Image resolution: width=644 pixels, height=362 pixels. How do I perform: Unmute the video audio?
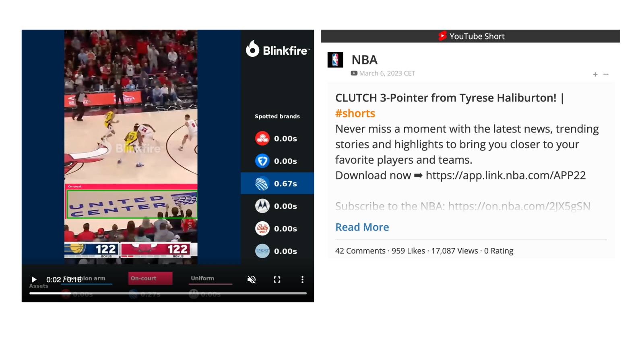tap(252, 279)
